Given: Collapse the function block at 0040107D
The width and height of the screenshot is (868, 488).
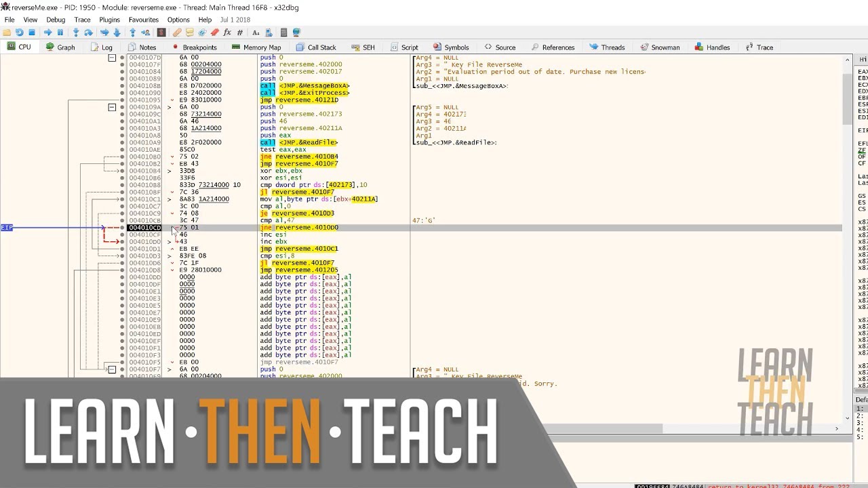Looking at the screenshot, I should click(112, 58).
